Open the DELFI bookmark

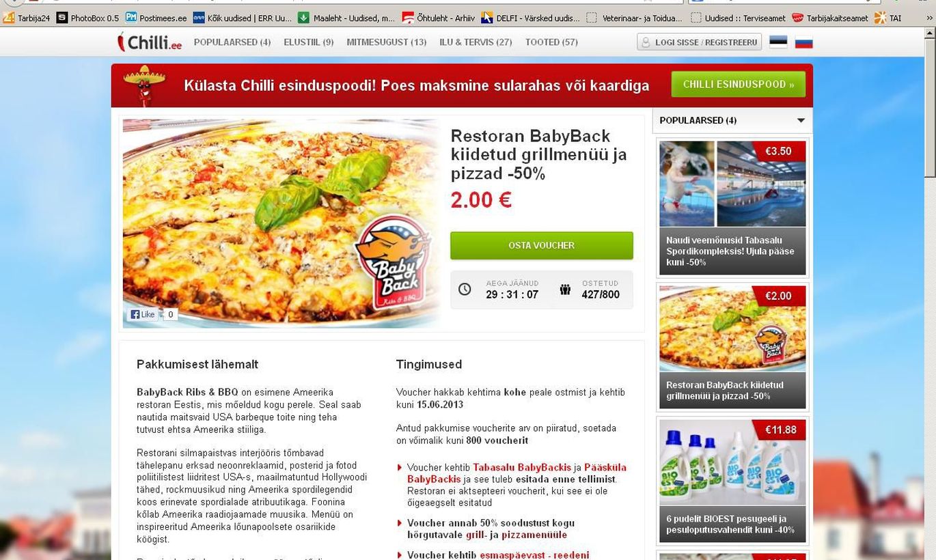[530, 18]
